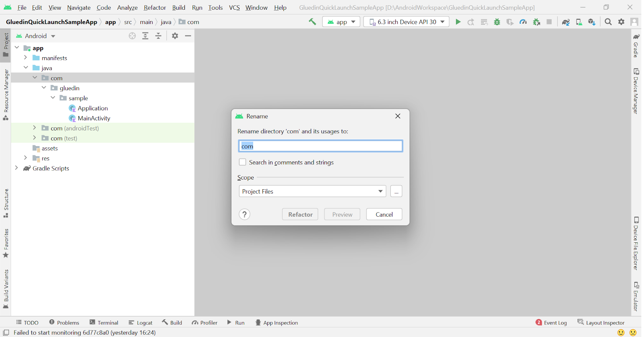Open the Layout Inspector tool window
Screen dimensions: 644x337
pos(601,323)
